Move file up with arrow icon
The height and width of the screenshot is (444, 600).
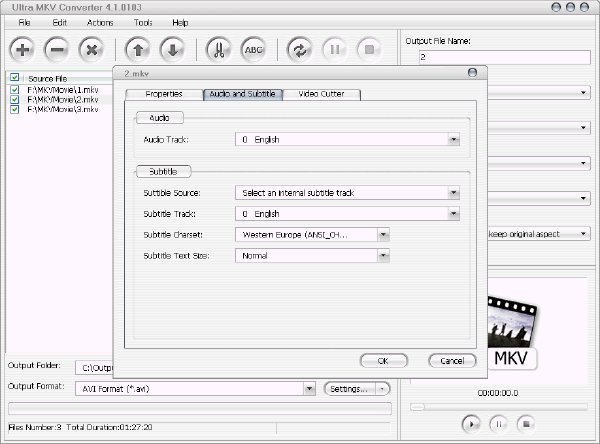[138, 49]
